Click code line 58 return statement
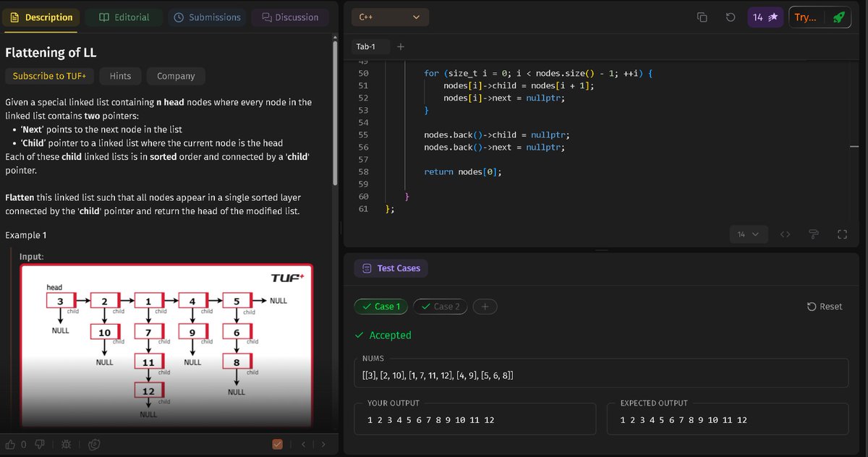Image resolution: width=868 pixels, height=457 pixels. [462, 172]
